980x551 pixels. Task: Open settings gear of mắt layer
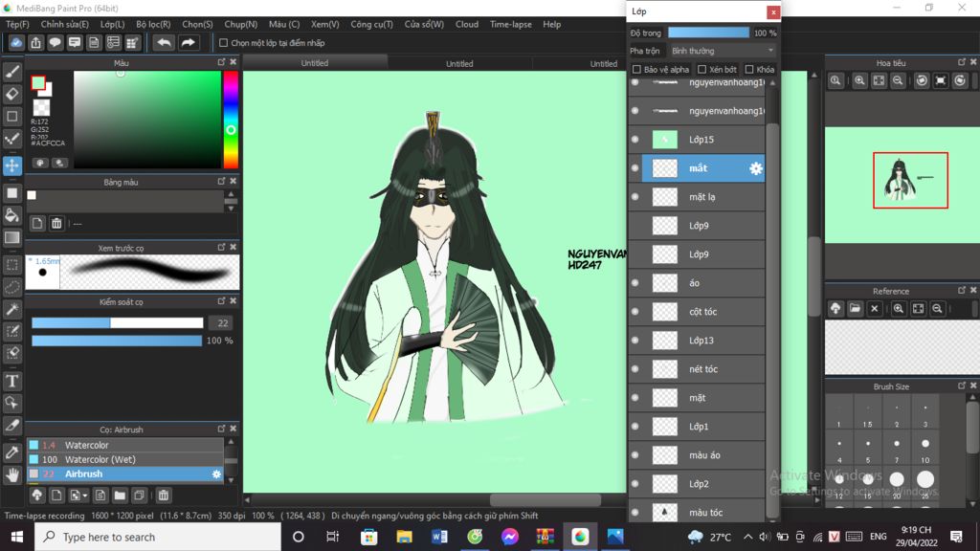pos(756,168)
